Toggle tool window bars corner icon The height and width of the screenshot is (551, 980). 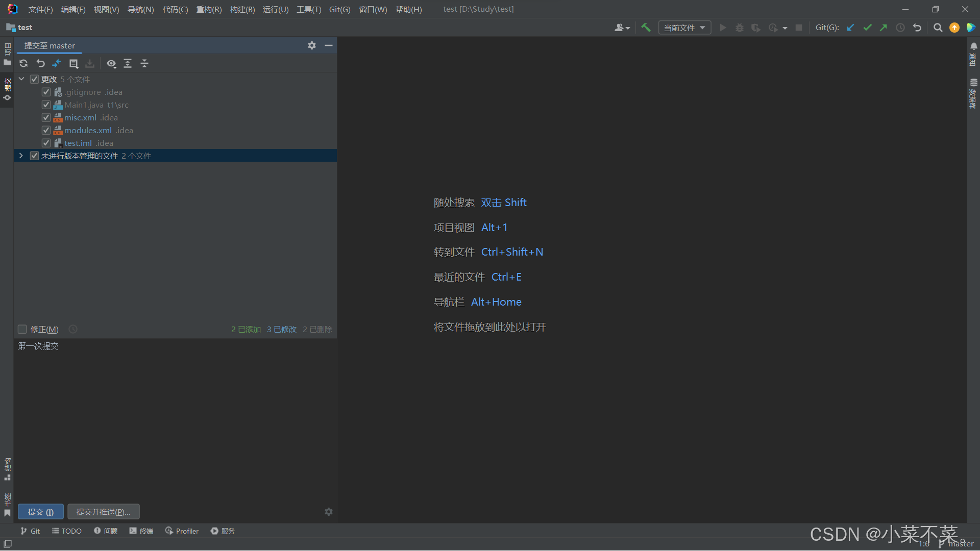pyautogui.click(x=8, y=544)
